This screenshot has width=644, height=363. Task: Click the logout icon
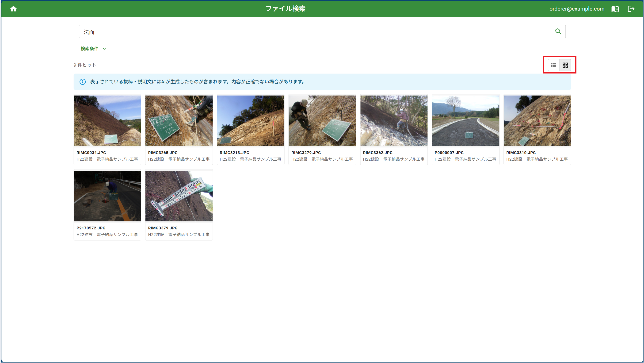[631, 9]
